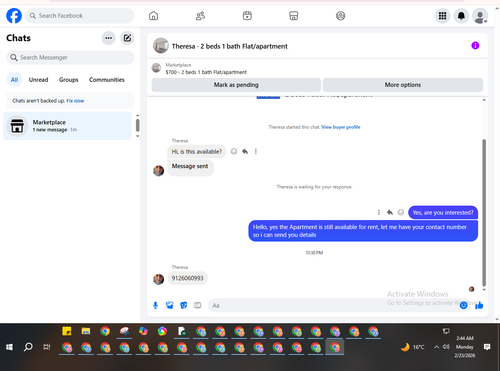The height and width of the screenshot is (371, 500).
Task: Click the Search Messenger field
Action: click(x=70, y=58)
